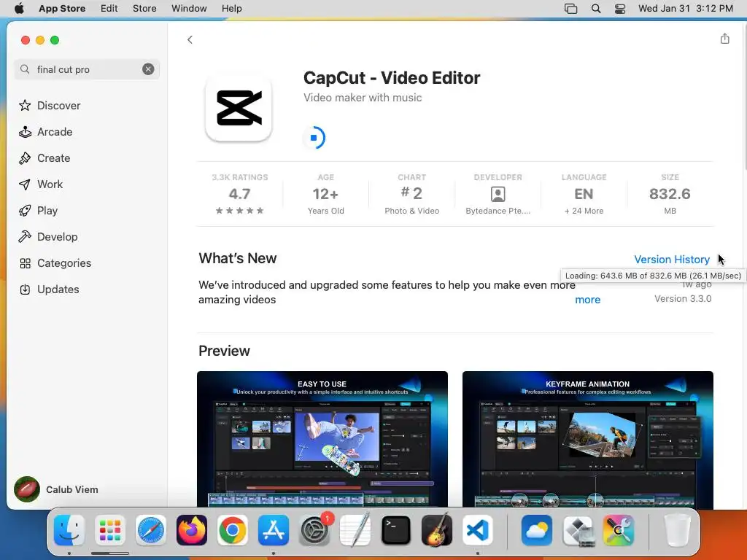Click the Work paper plane icon
The width and height of the screenshot is (747, 560).
tap(25, 184)
